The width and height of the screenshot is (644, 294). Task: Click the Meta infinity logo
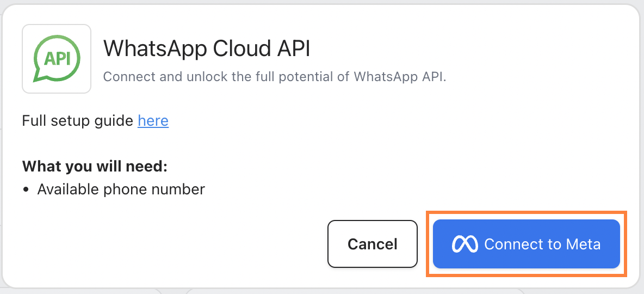[465, 244]
